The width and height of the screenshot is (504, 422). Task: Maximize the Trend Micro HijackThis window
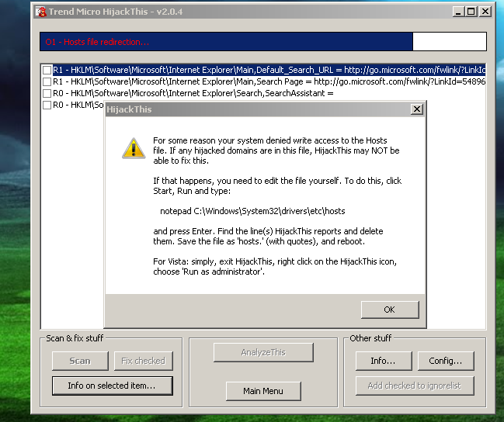tap(471, 12)
